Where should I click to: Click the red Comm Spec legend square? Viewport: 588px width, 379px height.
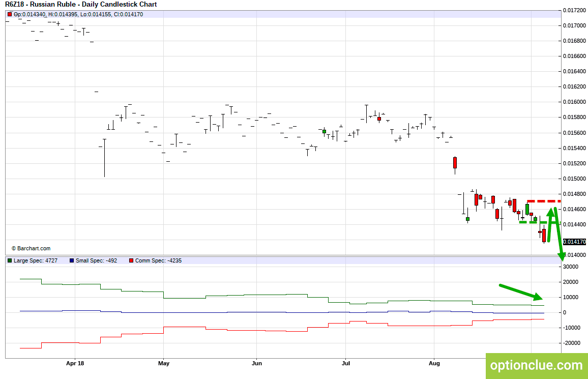coord(131,260)
